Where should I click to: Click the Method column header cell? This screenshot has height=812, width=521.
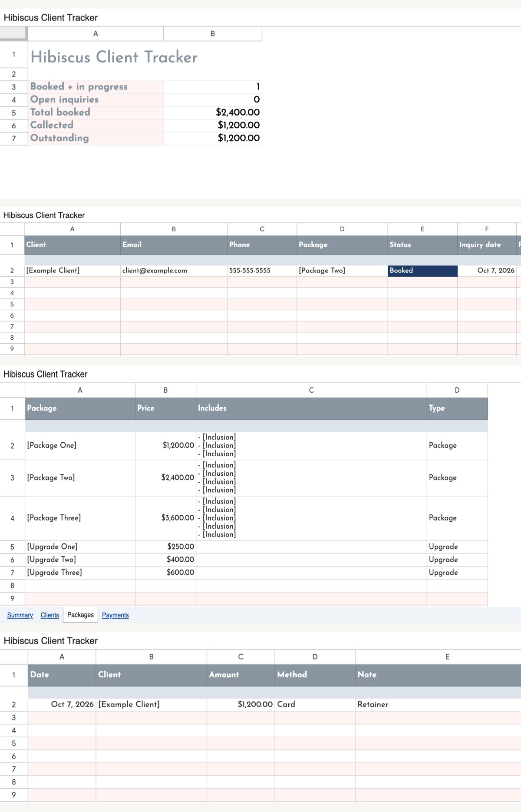(315, 675)
